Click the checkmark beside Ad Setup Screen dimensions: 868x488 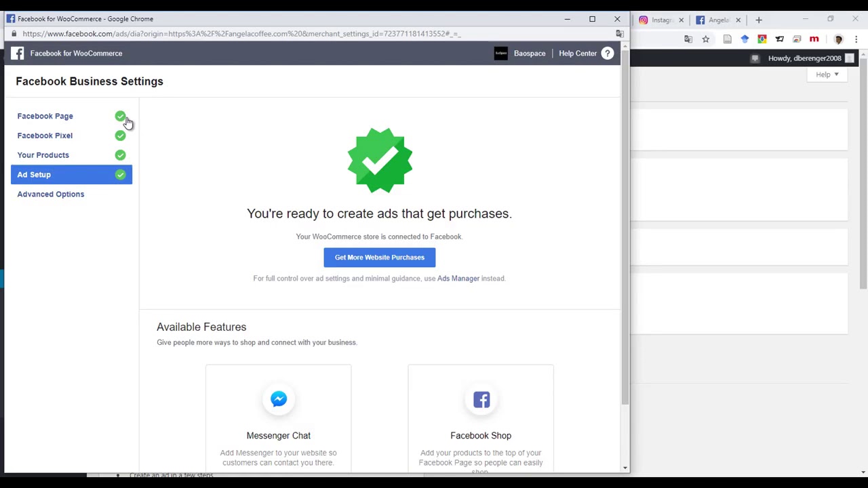tap(120, 175)
